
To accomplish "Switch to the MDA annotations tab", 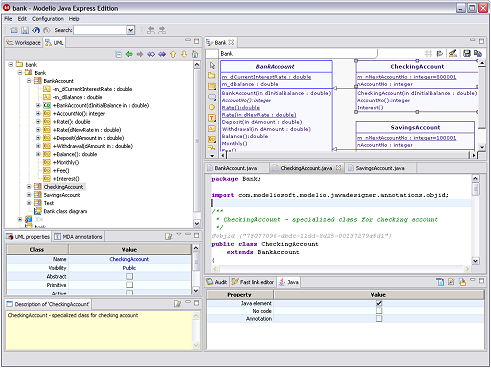I will click(x=79, y=237).
